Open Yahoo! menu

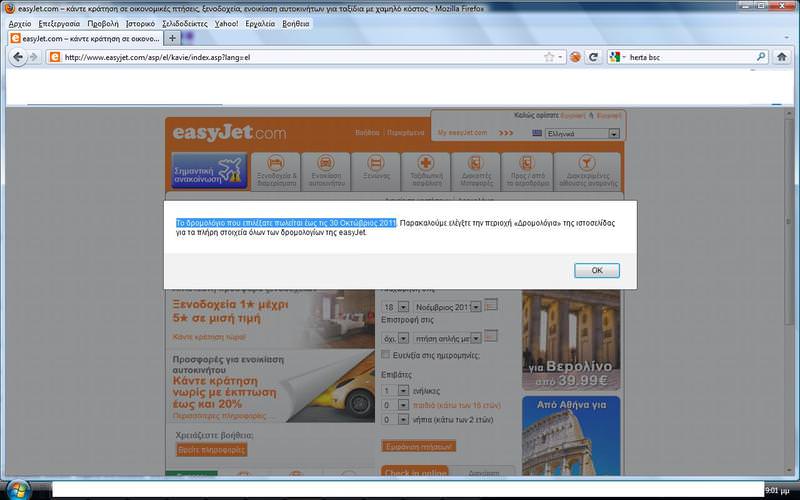click(x=226, y=23)
